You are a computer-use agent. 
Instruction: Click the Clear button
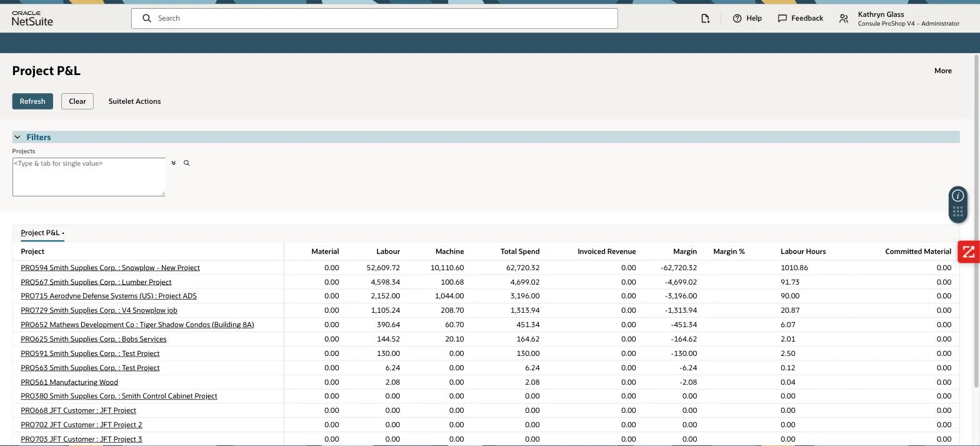[x=77, y=101]
